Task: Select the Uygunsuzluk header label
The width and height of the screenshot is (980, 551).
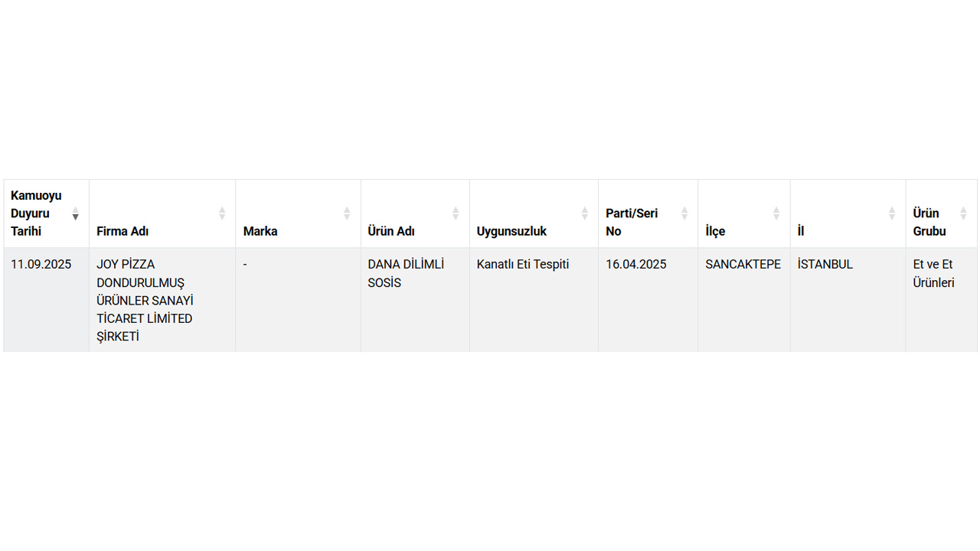Action: [x=511, y=231]
